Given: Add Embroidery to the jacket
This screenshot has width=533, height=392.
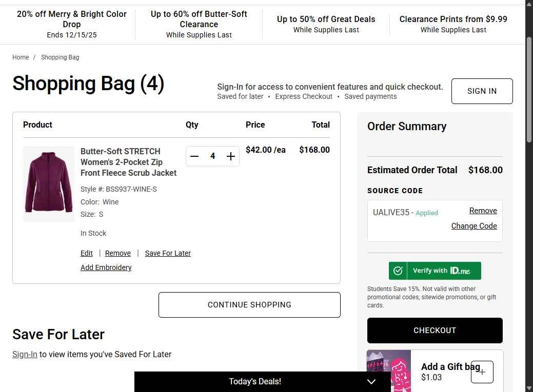Looking at the screenshot, I should point(106,267).
